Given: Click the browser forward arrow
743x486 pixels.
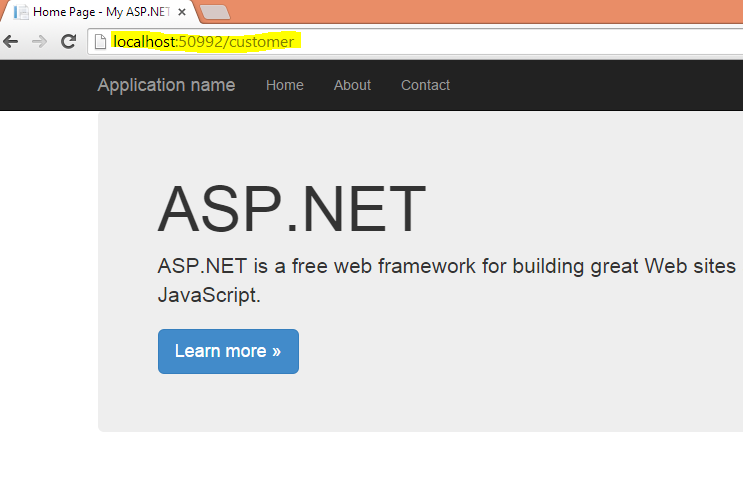Looking at the screenshot, I should coord(39,42).
